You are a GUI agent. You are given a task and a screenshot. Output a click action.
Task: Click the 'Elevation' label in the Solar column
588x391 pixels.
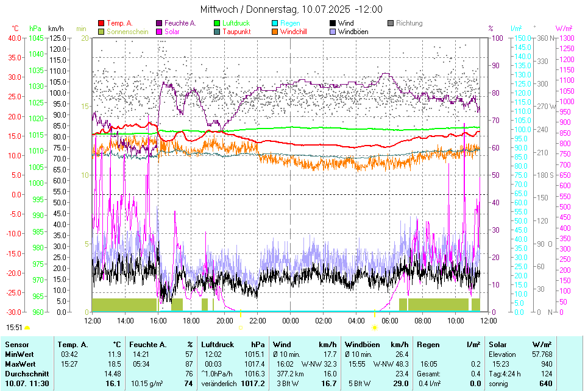point(502,354)
